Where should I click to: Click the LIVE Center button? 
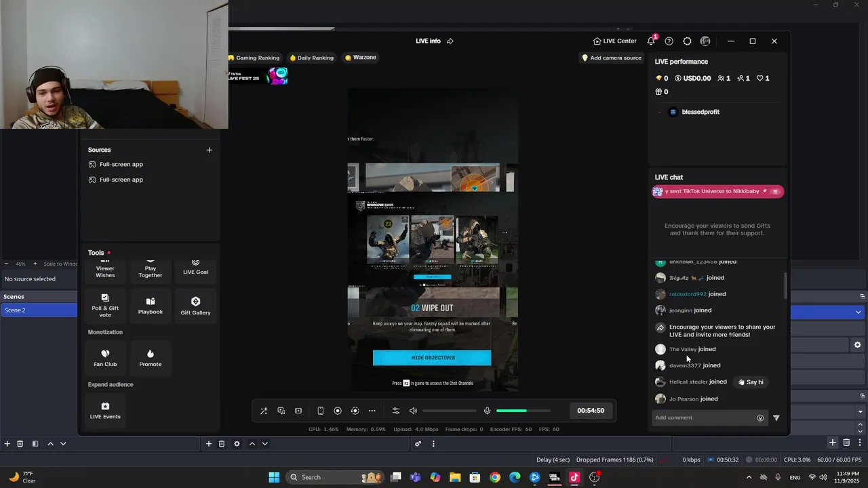tap(614, 41)
